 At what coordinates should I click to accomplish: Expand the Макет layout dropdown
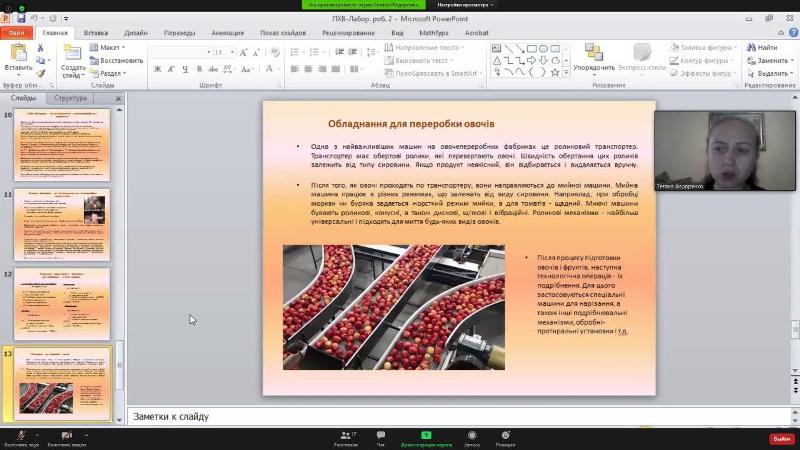point(112,47)
